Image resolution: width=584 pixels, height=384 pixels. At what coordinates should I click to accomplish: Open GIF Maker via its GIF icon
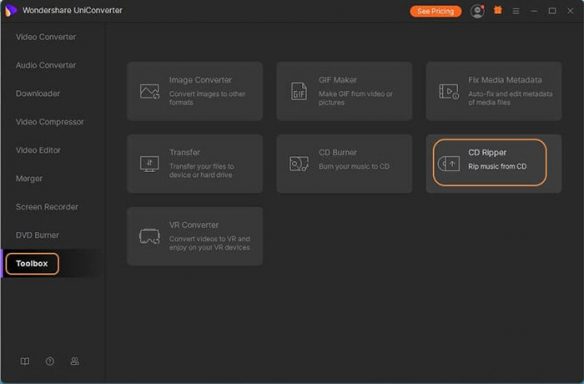[x=299, y=91]
